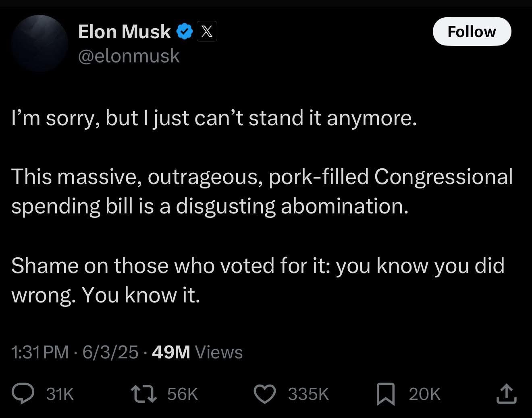Repost the tweet using the retweet icon

[143, 394]
